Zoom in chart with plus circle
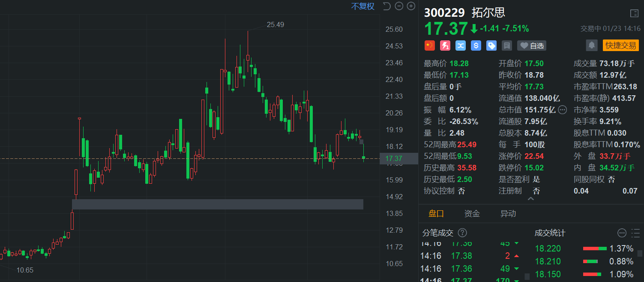 click(411, 6)
